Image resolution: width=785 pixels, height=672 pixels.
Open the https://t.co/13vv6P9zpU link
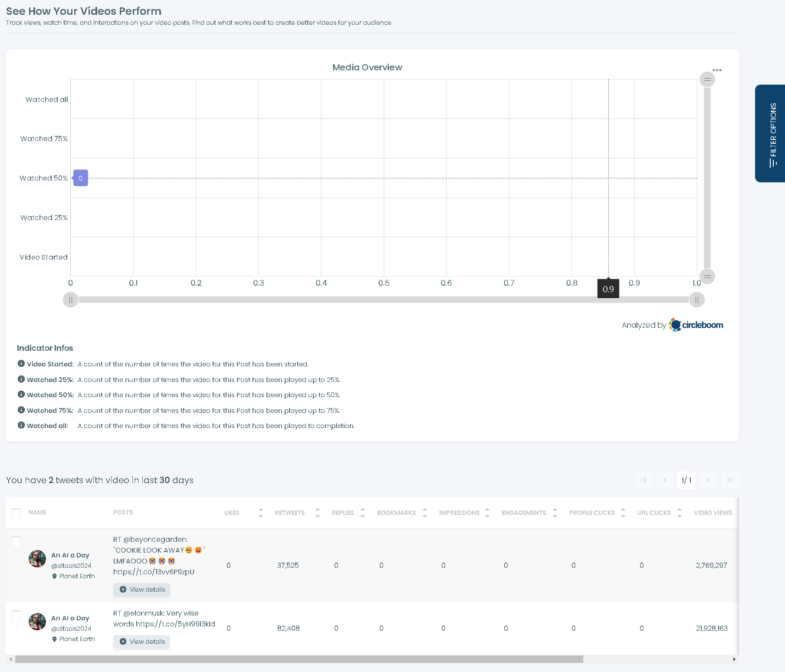pos(154,572)
